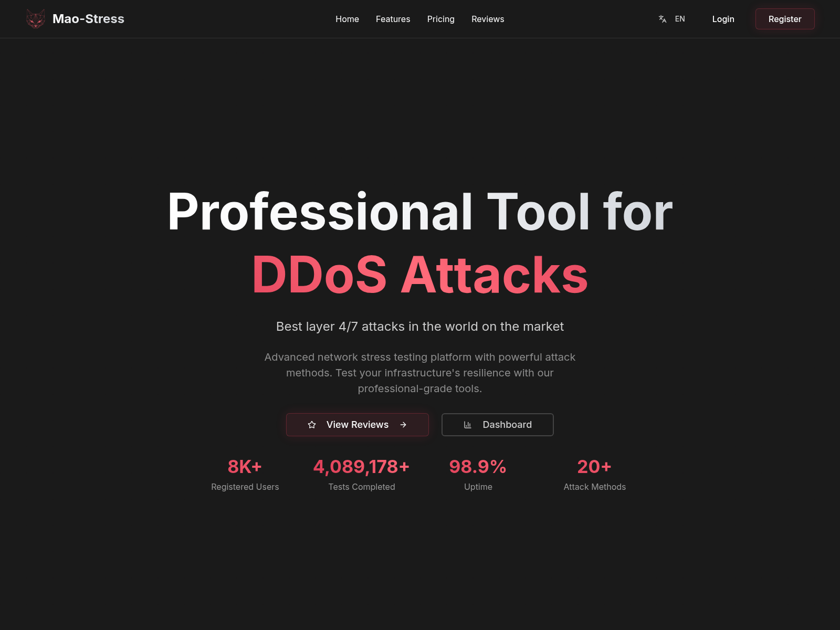
Task: Click the Login link
Action: tap(723, 19)
